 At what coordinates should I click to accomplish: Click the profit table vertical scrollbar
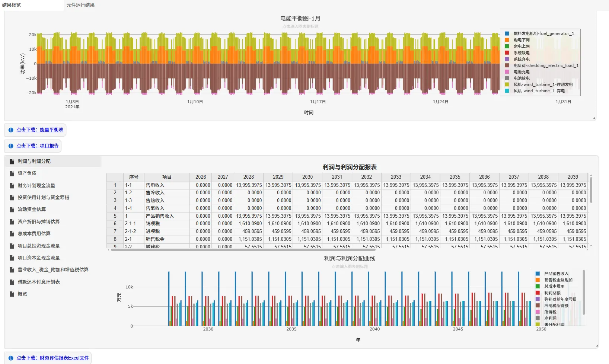(591, 190)
